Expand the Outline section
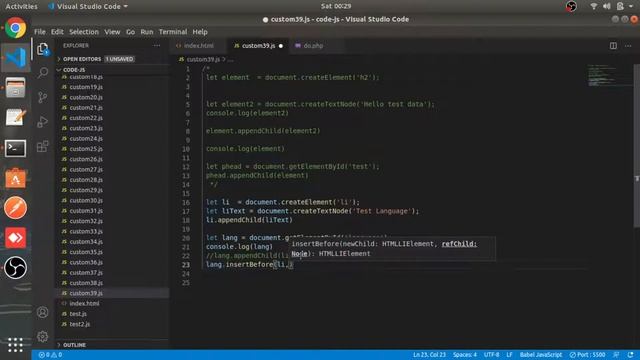640x360 pixels. [112, 345]
